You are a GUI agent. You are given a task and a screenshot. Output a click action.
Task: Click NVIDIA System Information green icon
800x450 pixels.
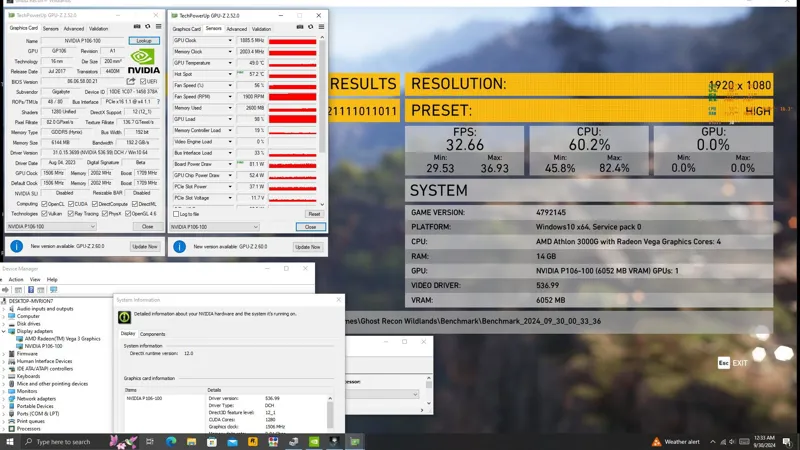[124, 317]
